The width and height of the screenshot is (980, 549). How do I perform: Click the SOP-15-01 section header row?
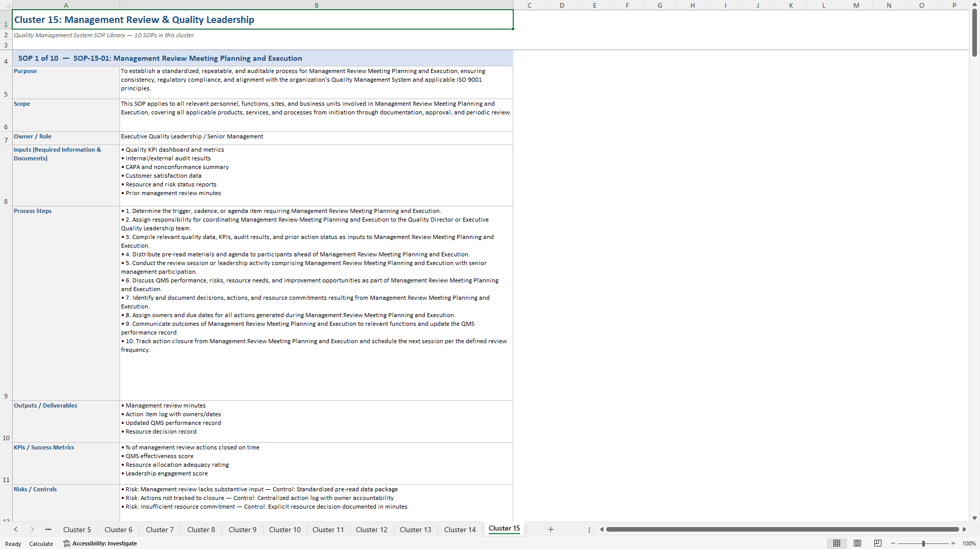coord(263,58)
